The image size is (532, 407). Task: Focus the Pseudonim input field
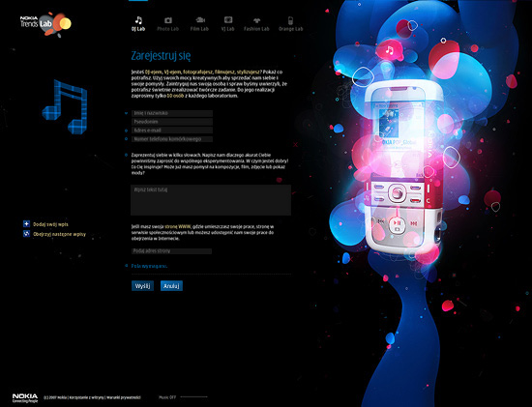coord(172,122)
